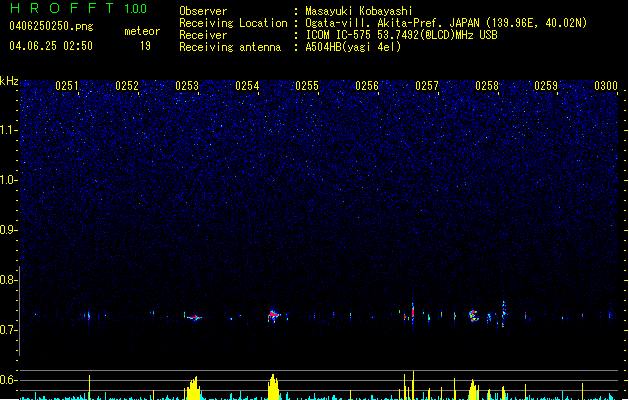Click the Observer name Masayuki Kobayashi
The width and height of the screenshot is (629, 400).
point(358,11)
